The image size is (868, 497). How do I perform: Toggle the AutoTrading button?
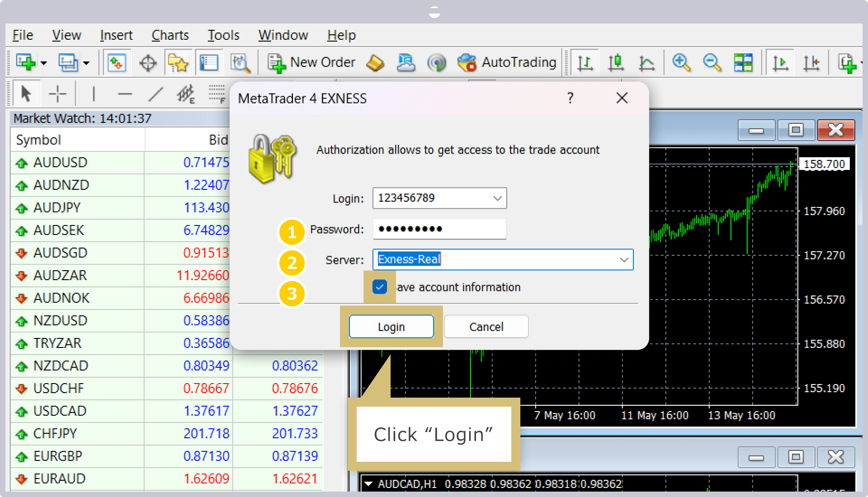(x=507, y=62)
